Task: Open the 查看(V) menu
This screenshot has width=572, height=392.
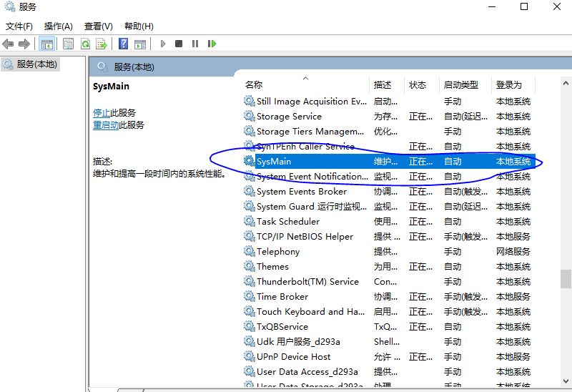Action: pyautogui.click(x=98, y=26)
